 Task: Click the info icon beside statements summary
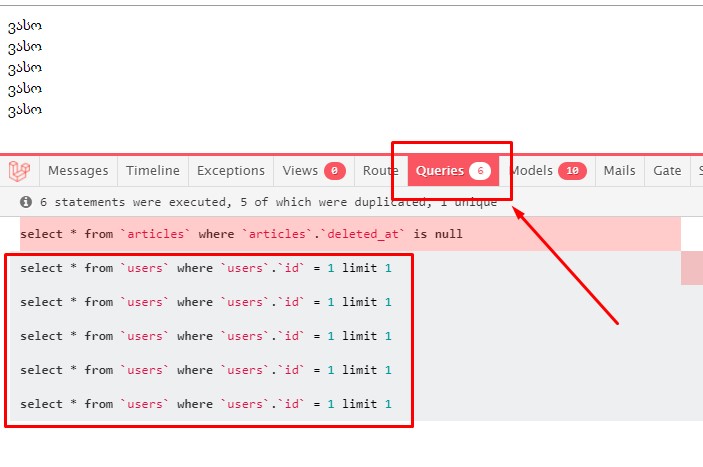coord(26,202)
